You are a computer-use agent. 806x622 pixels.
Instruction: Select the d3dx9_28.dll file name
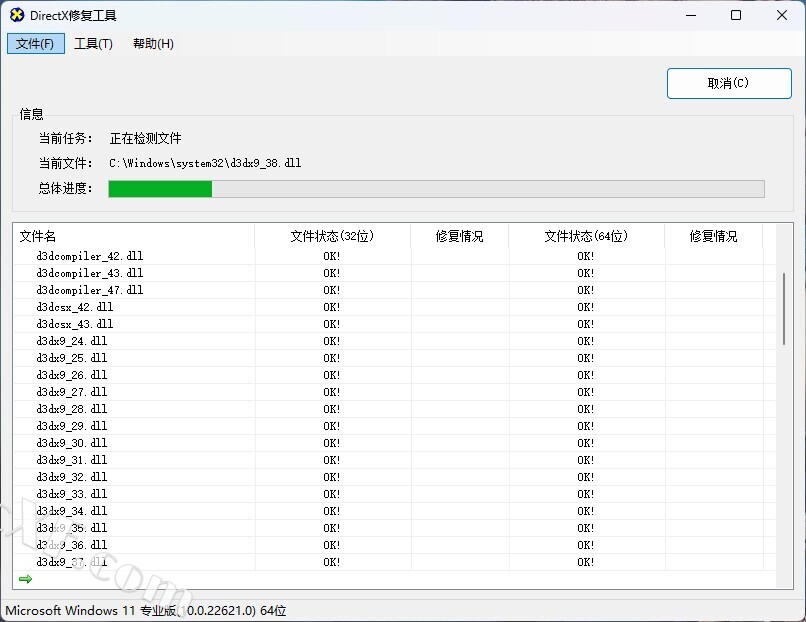[x=72, y=409]
